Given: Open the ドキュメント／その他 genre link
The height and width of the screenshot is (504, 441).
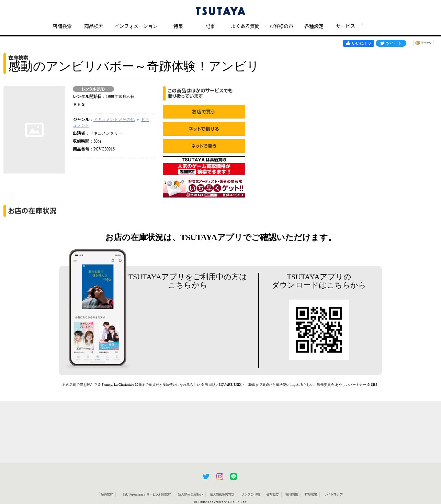Looking at the screenshot, I should click(114, 120).
